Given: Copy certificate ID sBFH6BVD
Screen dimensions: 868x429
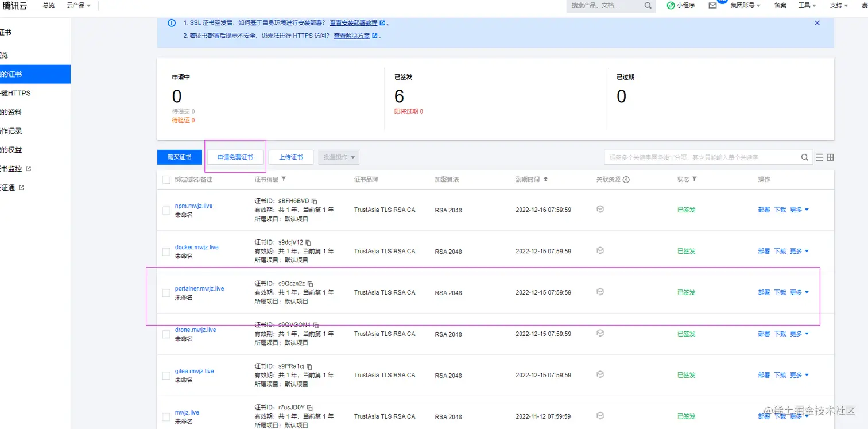Looking at the screenshot, I should coord(315,201).
